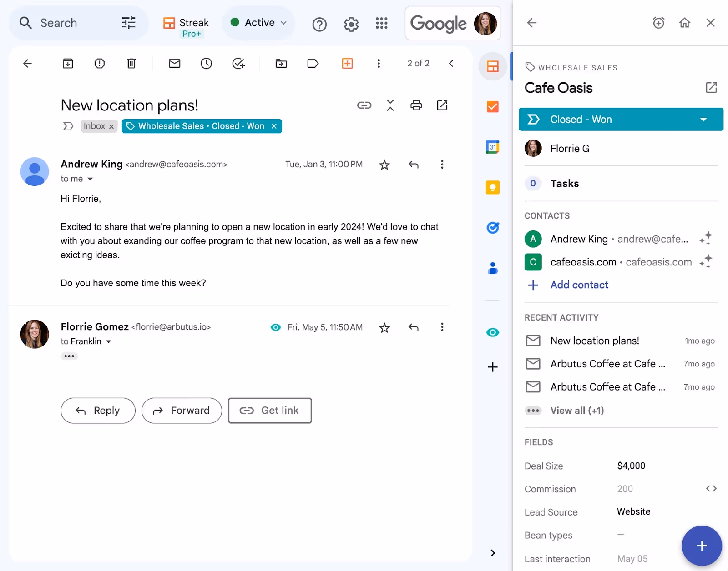Click the Reply button
728x571 pixels.
(98, 411)
